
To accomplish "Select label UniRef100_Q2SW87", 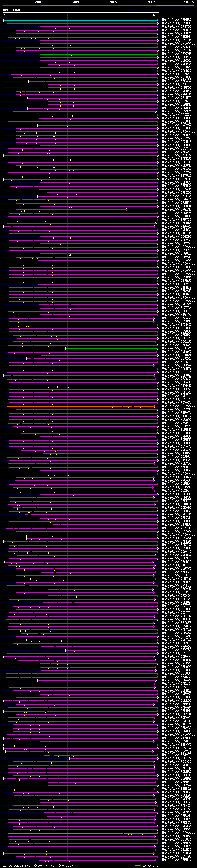I will (x=176, y=332).
